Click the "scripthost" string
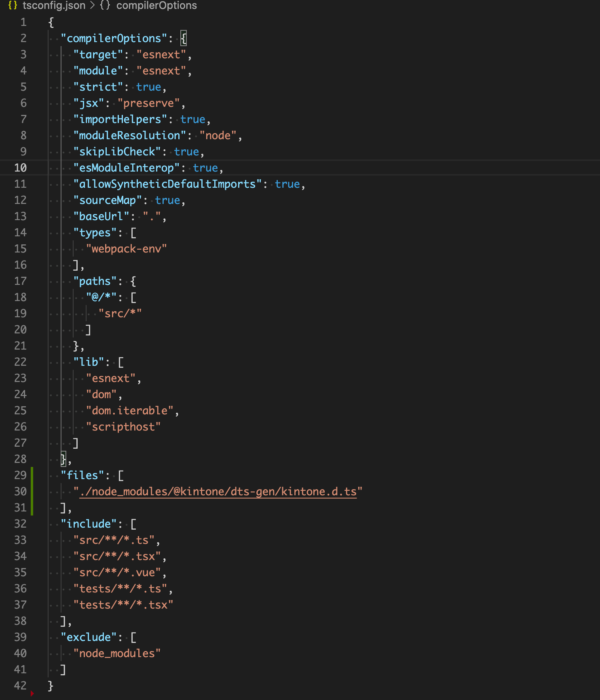This screenshot has width=600, height=700. [x=123, y=427]
